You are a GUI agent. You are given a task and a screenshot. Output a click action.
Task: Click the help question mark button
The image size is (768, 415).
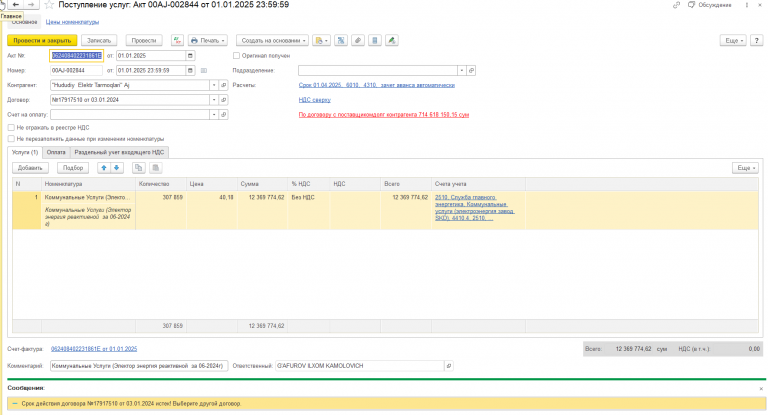[757, 41]
